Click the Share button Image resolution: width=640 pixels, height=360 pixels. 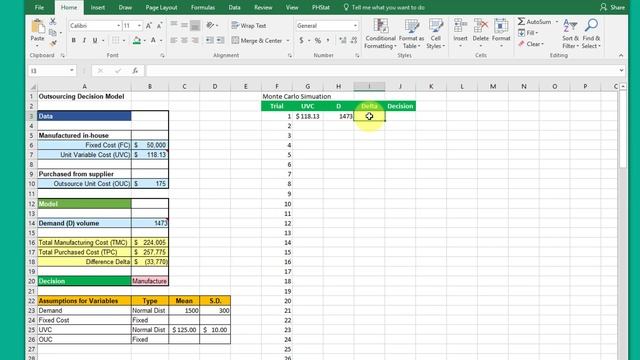pos(612,7)
